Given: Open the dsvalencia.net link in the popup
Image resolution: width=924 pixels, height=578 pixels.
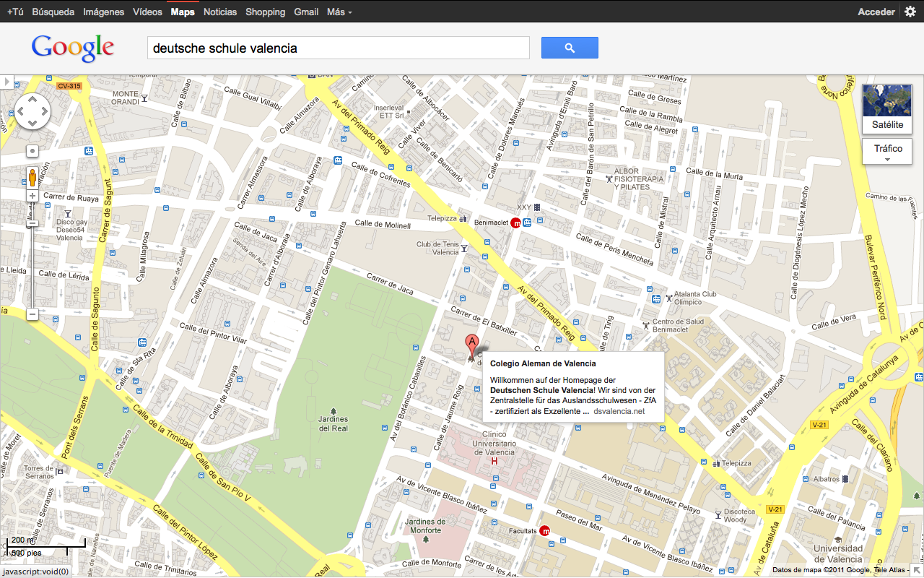Looking at the screenshot, I should [x=618, y=411].
